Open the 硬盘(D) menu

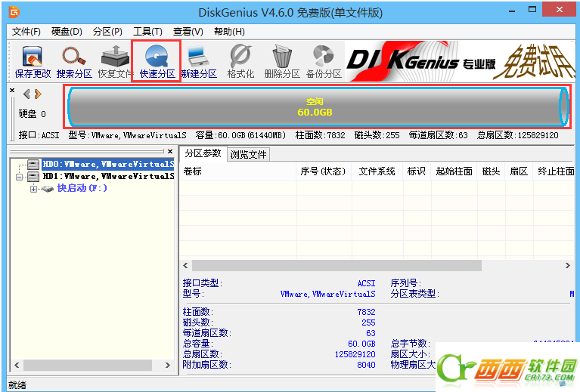point(67,32)
